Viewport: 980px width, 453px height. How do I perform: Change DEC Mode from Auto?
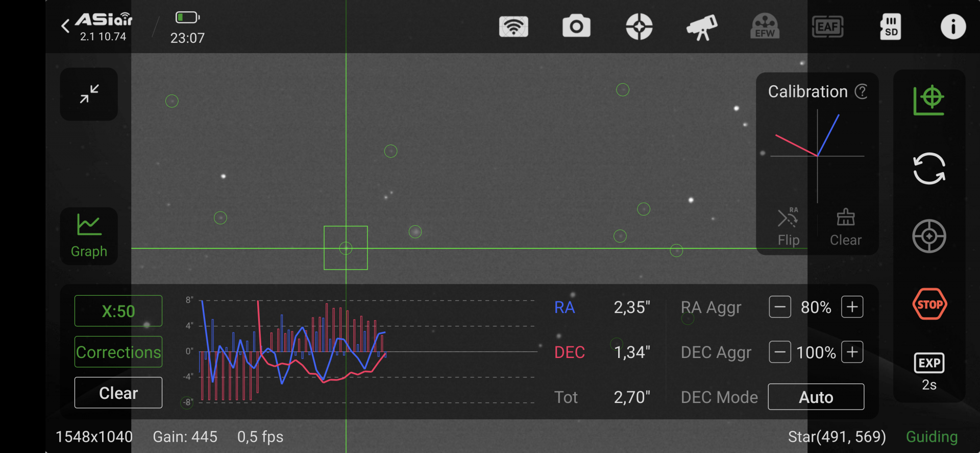coord(816,397)
